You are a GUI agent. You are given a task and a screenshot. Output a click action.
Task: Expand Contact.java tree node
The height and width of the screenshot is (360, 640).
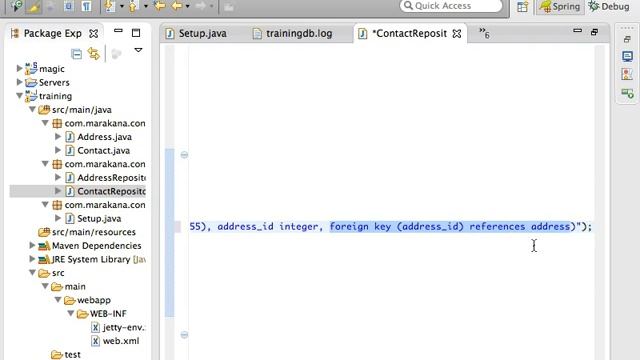pos(58,150)
